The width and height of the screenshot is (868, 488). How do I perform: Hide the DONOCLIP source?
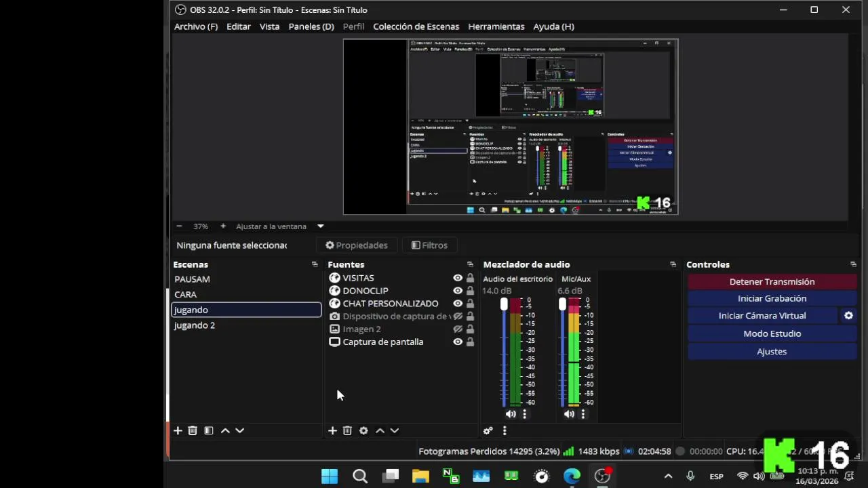[x=458, y=291]
